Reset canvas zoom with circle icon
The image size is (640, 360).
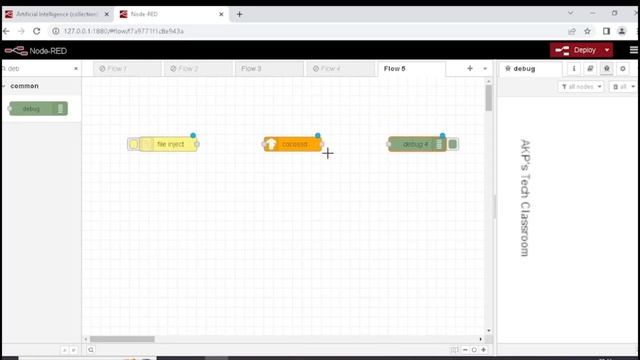(474, 350)
